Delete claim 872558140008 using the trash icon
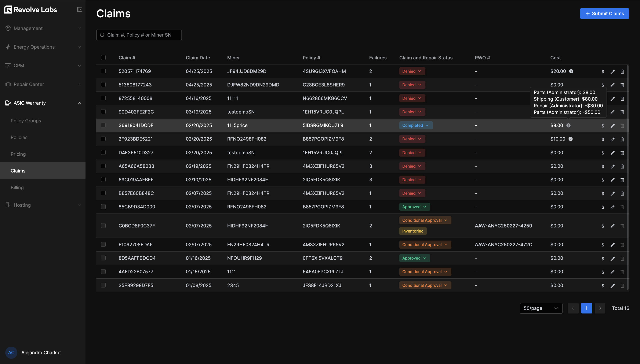Image resolution: width=640 pixels, height=364 pixels. point(622,99)
